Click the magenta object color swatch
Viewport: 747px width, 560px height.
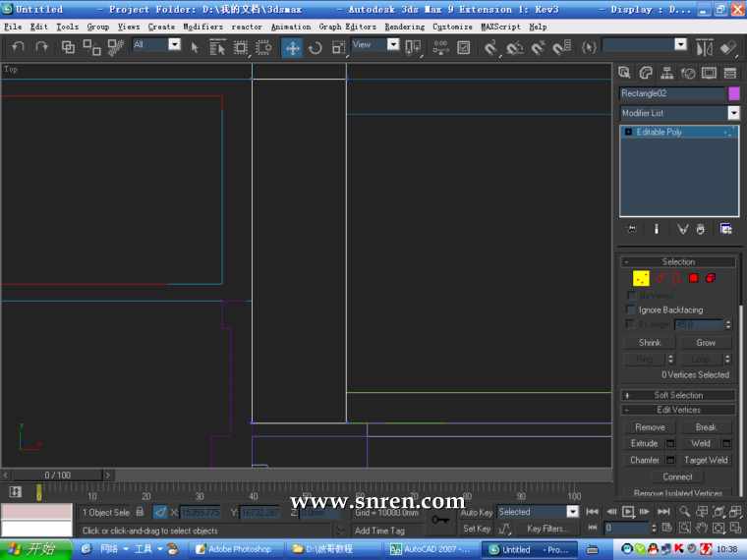click(734, 93)
